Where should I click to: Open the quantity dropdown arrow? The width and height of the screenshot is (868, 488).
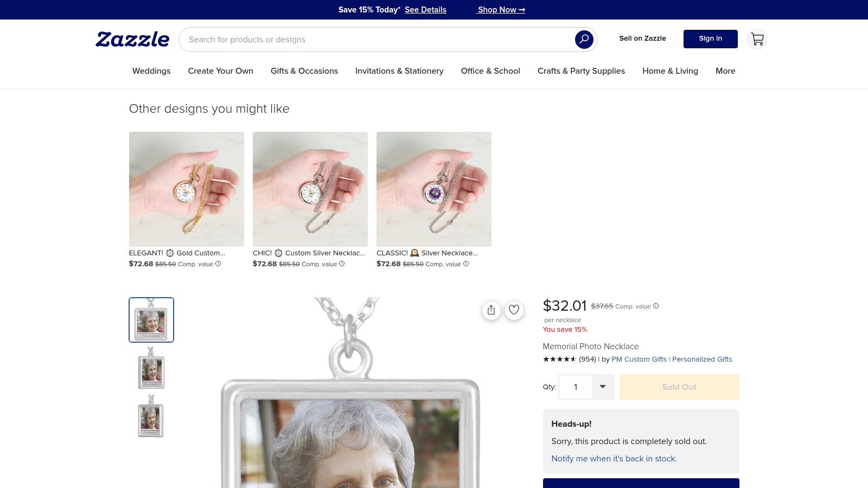(x=602, y=387)
